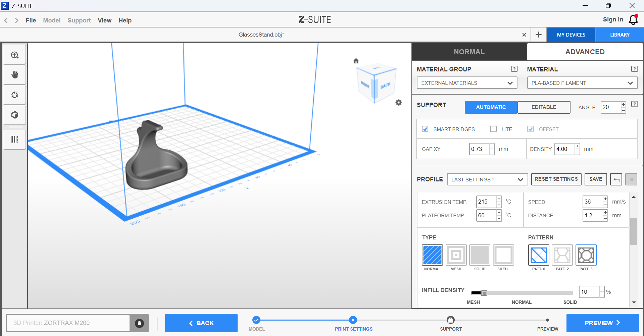This screenshot has width=644, height=336.
Task: Activate the pan hand tool
Action: pos(15,75)
